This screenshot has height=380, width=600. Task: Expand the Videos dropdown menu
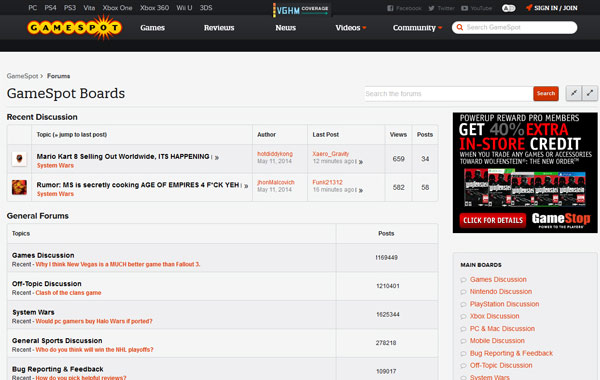[x=351, y=28]
